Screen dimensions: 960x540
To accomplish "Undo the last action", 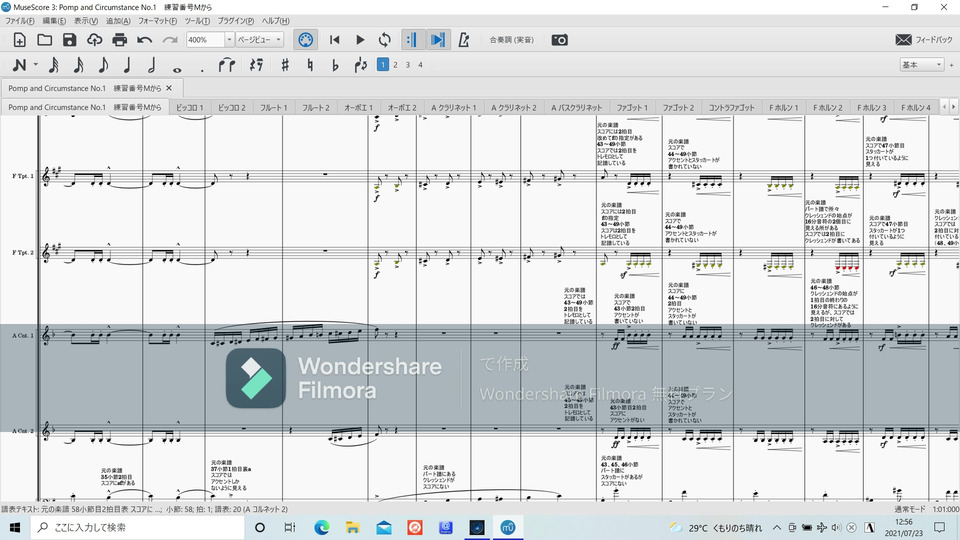I will (x=144, y=40).
